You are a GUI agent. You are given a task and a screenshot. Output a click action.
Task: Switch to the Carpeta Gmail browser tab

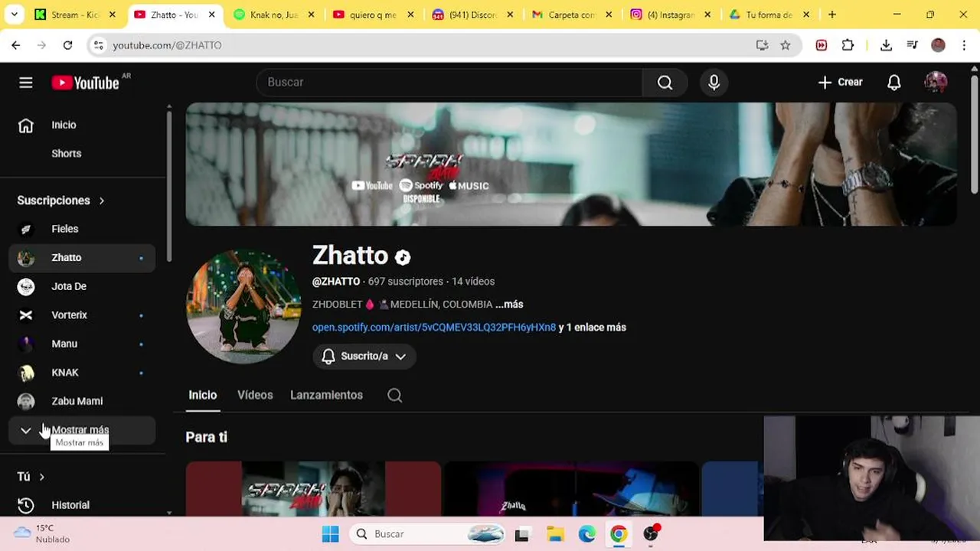coord(571,15)
